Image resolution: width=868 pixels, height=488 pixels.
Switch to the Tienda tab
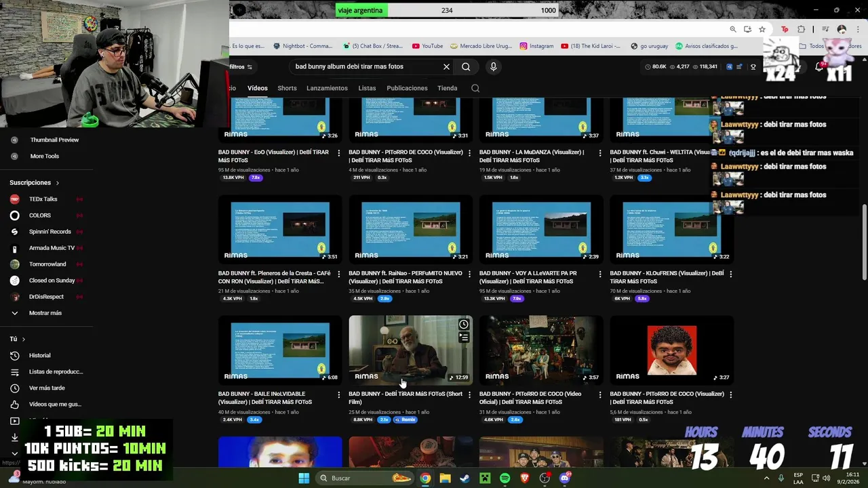[448, 88]
